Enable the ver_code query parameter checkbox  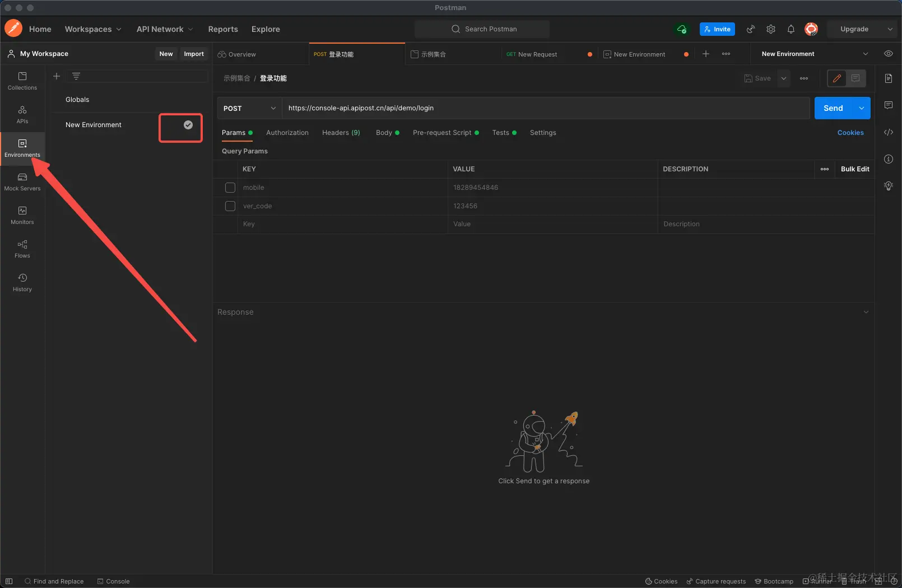tap(230, 206)
